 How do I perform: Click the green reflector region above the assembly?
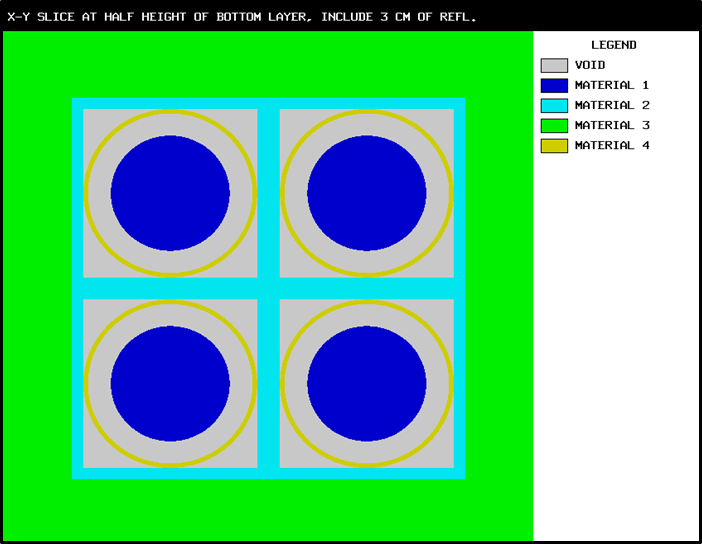[268, 64]
